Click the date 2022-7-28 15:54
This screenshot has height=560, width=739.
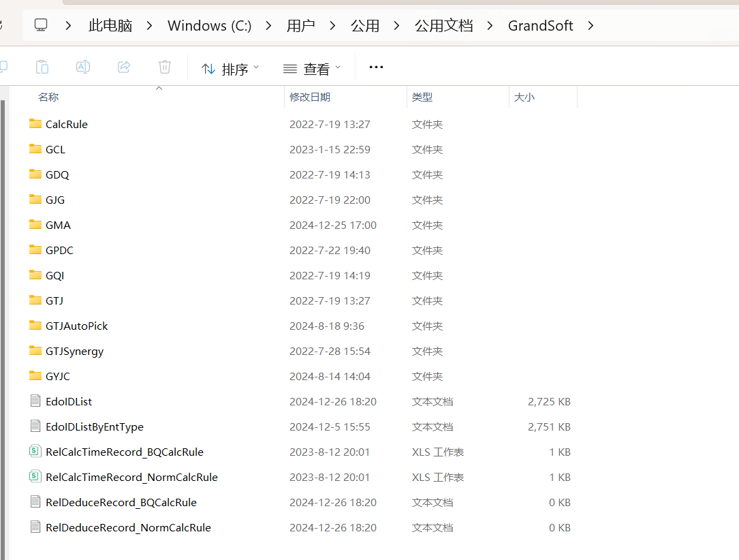coord(330,351)
